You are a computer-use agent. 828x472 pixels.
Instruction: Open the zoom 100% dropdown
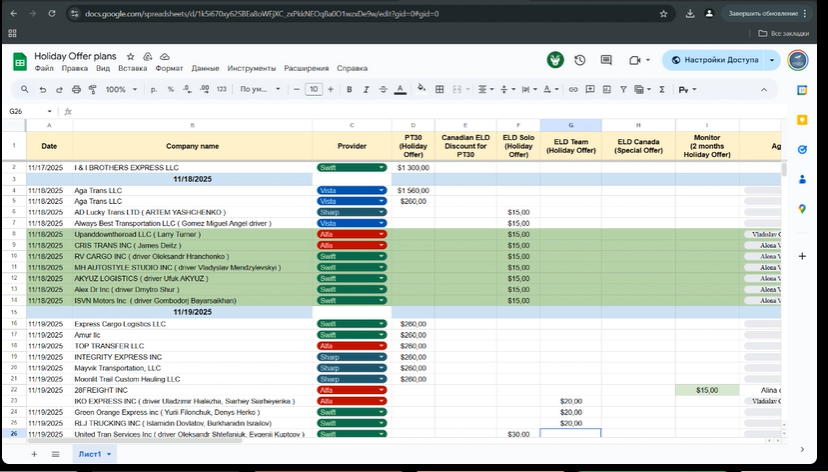pyautogui.click(x=121, y=90)
